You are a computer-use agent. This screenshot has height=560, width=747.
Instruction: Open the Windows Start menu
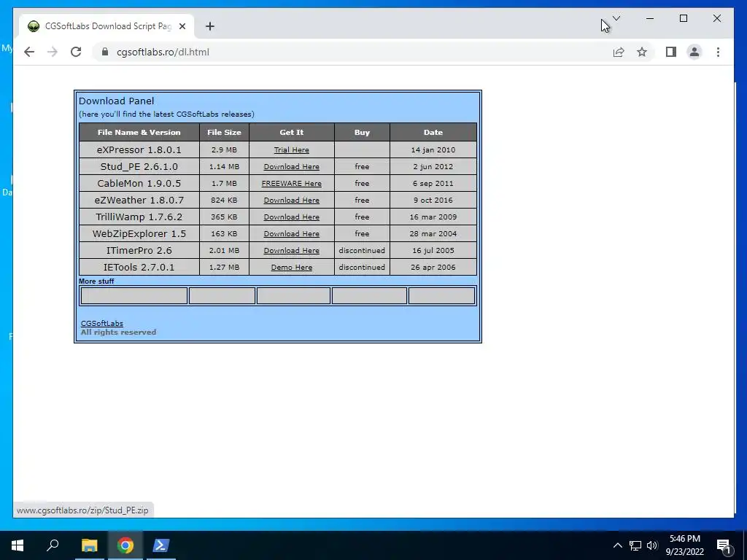coord(18,545)
